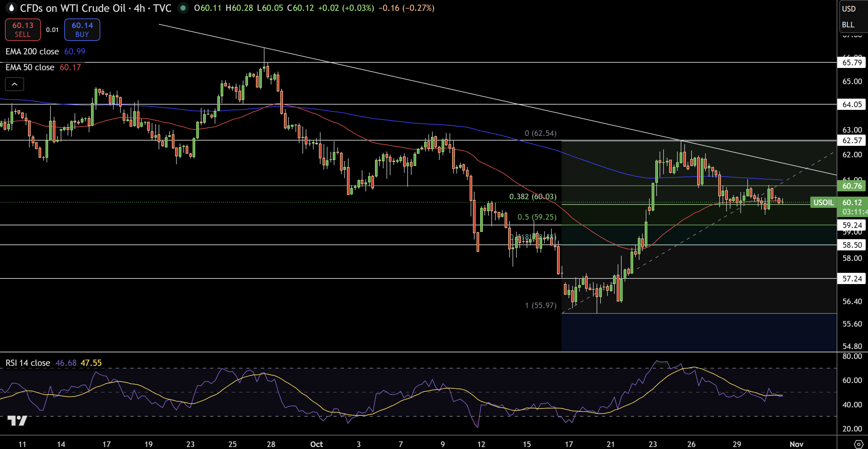Select the Oct label on the time axis

(x=316, y=444)
